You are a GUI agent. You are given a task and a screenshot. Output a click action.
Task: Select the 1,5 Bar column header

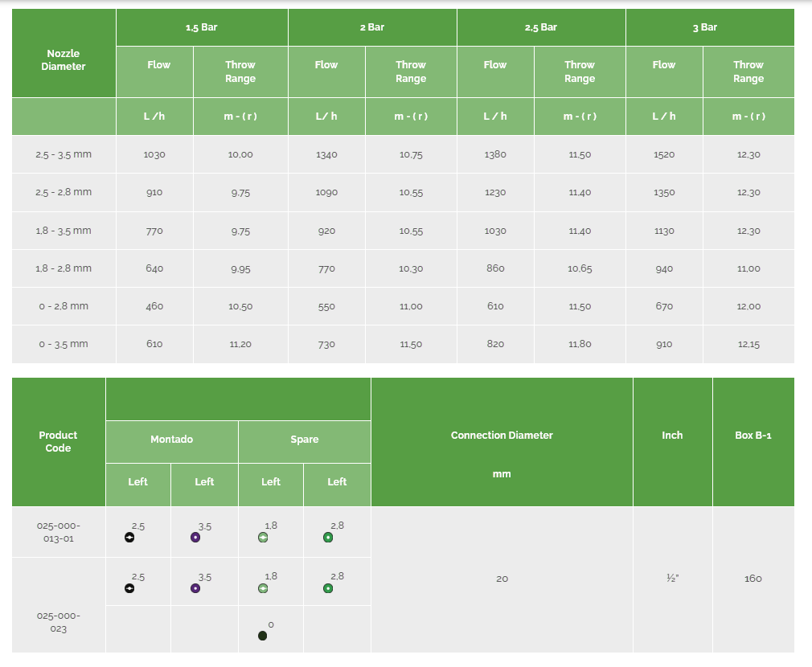click(202, 27)
